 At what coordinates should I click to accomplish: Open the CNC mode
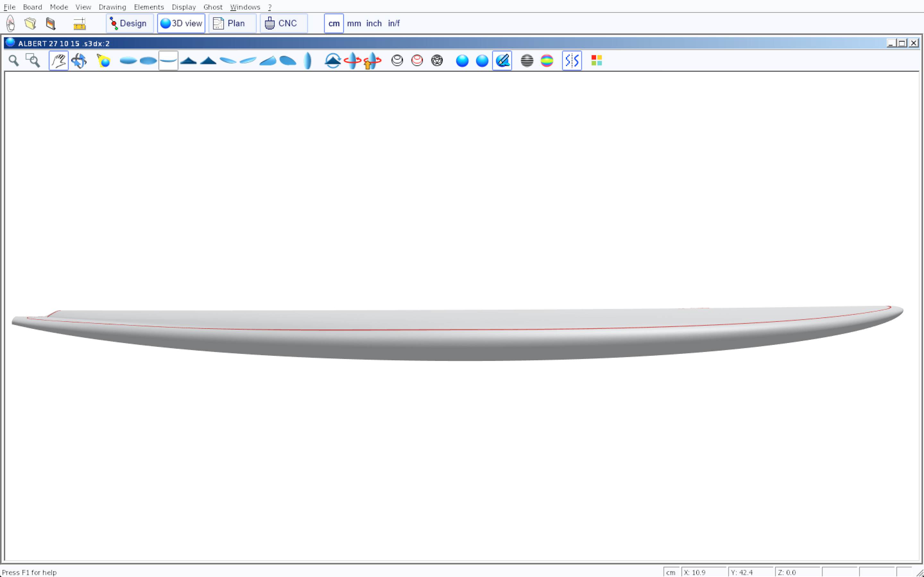[x=283, y=24]
